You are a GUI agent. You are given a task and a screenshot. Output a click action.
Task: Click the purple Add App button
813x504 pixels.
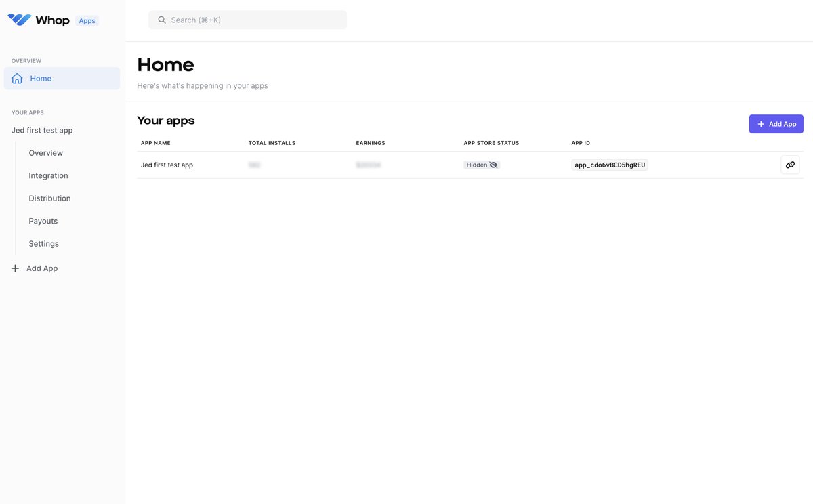(776, 124)
